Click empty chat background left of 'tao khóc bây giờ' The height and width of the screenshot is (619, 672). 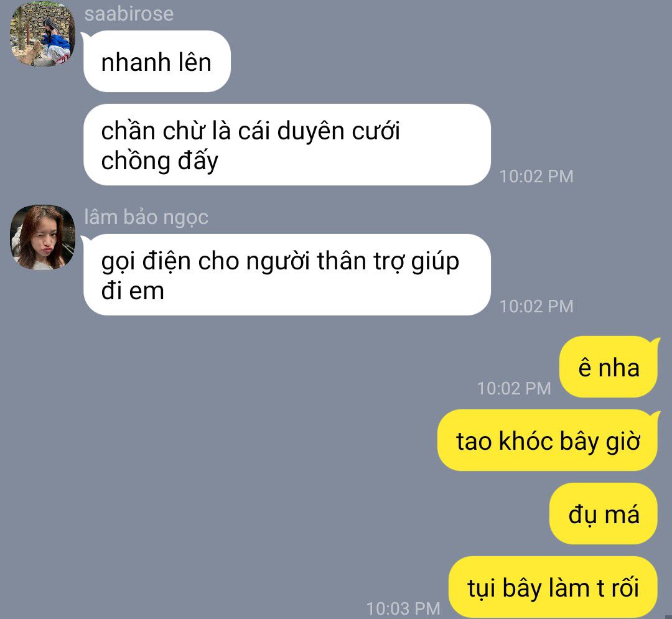[214, 440]
